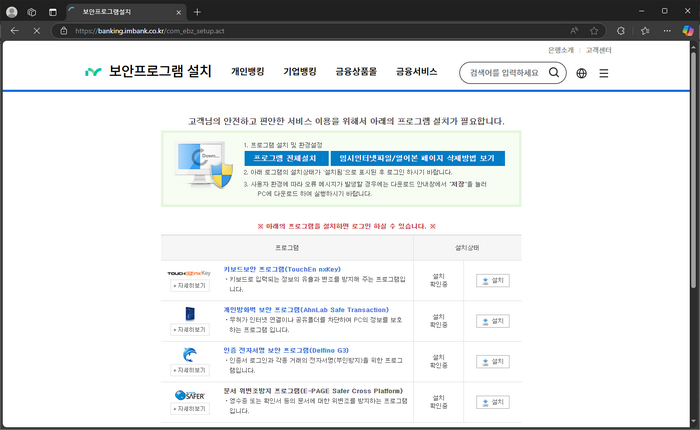
Task: Click the iM bank logo icon
Action: [93, 71]
